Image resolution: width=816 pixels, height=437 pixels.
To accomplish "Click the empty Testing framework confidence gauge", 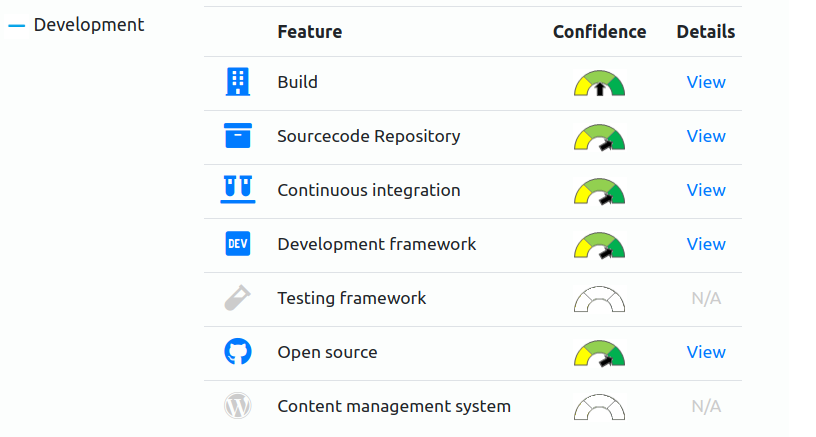I will 600,299.
